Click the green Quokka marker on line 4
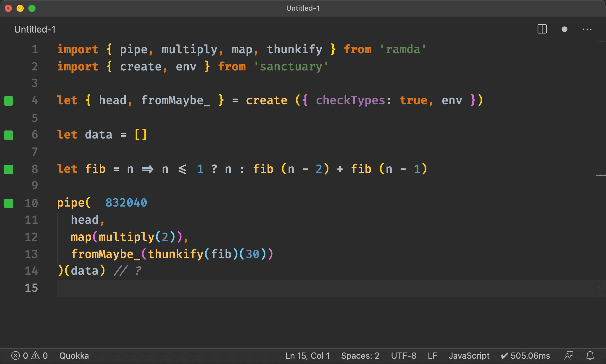 pyautogui.click(x=9, y=101)
